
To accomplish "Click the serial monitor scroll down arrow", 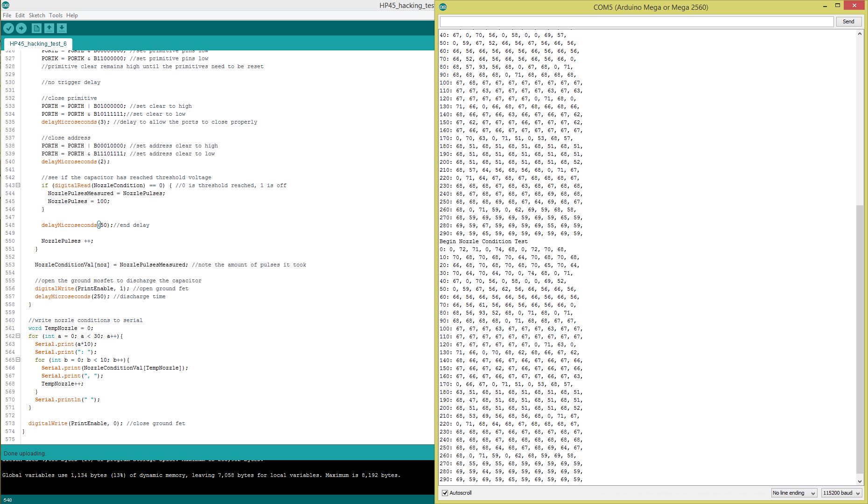I will (x=860, y=481).
